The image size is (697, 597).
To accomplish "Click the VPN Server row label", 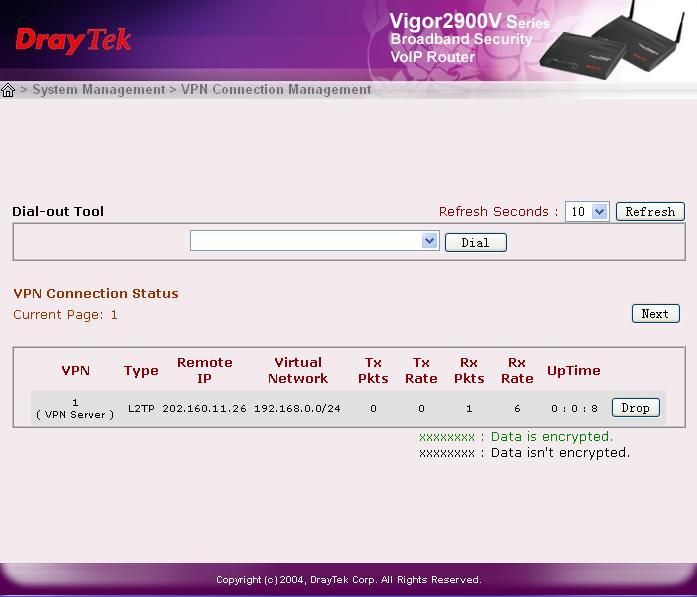I will 75,409.
